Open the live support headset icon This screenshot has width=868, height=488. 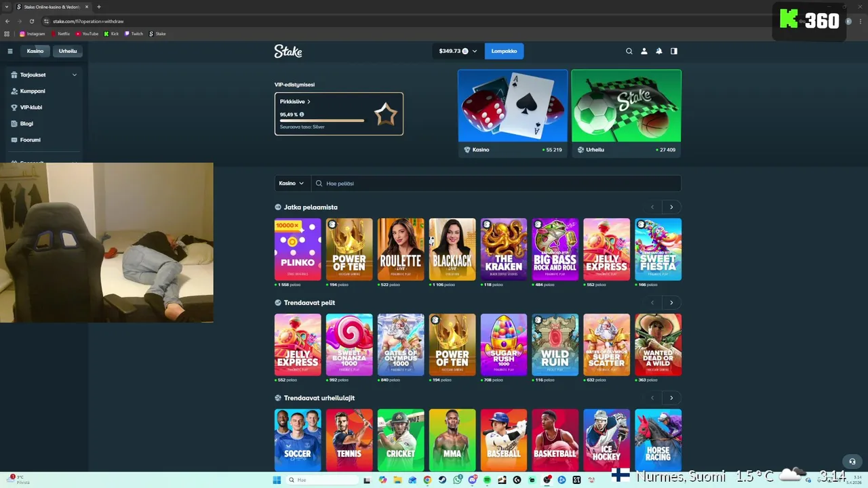point(852,462)
